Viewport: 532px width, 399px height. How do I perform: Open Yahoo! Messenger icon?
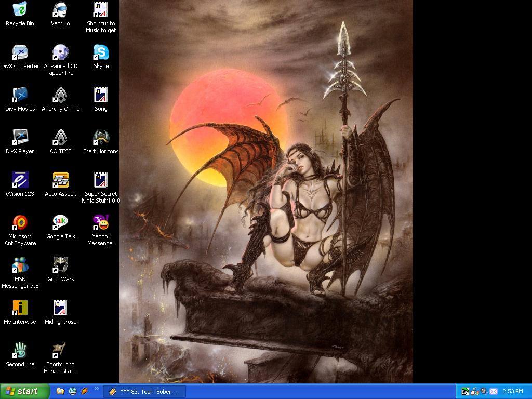tap(101, 223)
